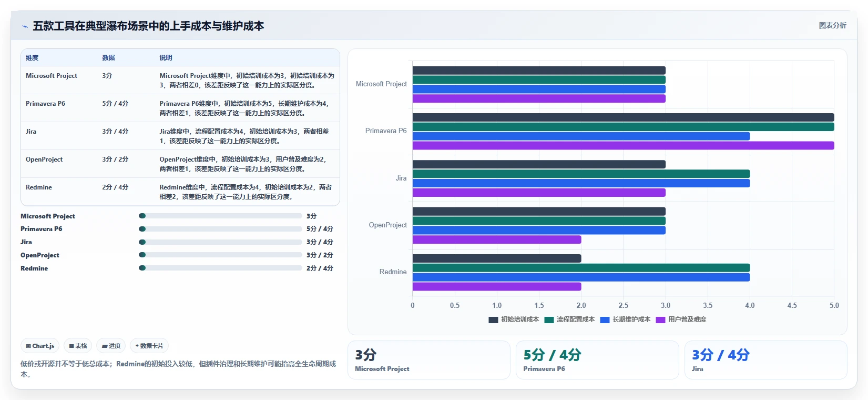Click the Redmine维度中 description in the table

click(x=246, y=192)
